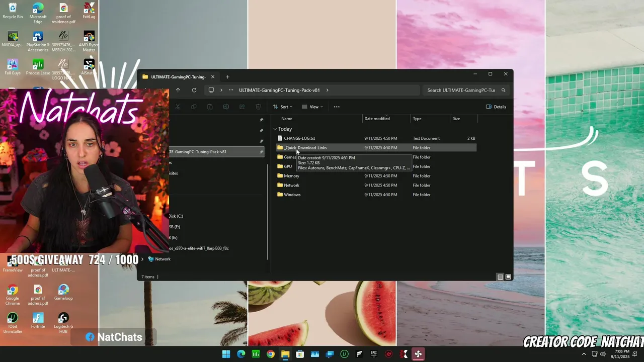The height and width of the screenshot is (362, 644).
Task: Select the proof of residence.pdf desktop file
Action: point(63,14)
